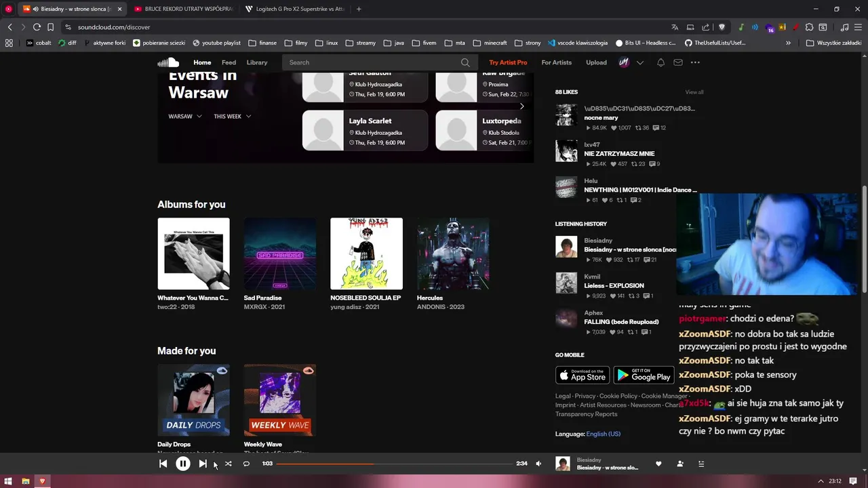Screen dimensions: 868x488
Task: Open the Luxtorpeda event card
Action: (484, 130)
